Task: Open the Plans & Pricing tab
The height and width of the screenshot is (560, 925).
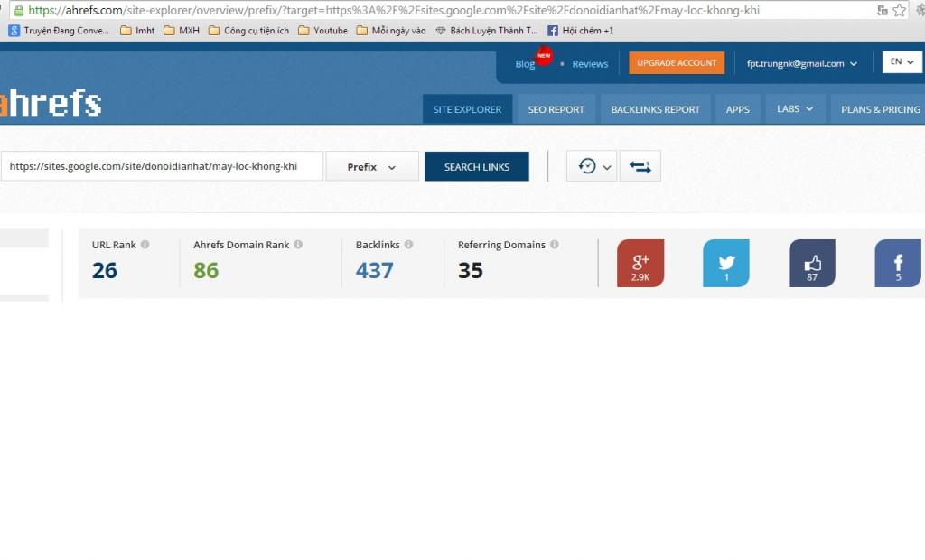Action: click(879, 109)
